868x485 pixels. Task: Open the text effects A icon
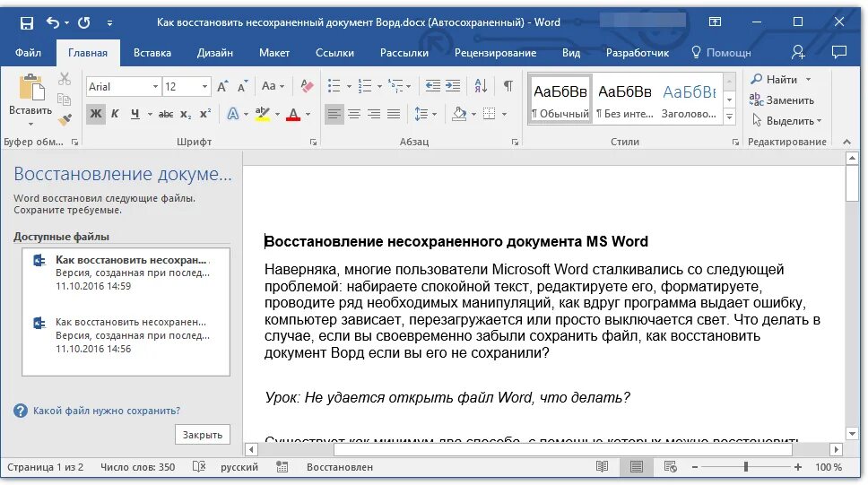coord(233,114)
